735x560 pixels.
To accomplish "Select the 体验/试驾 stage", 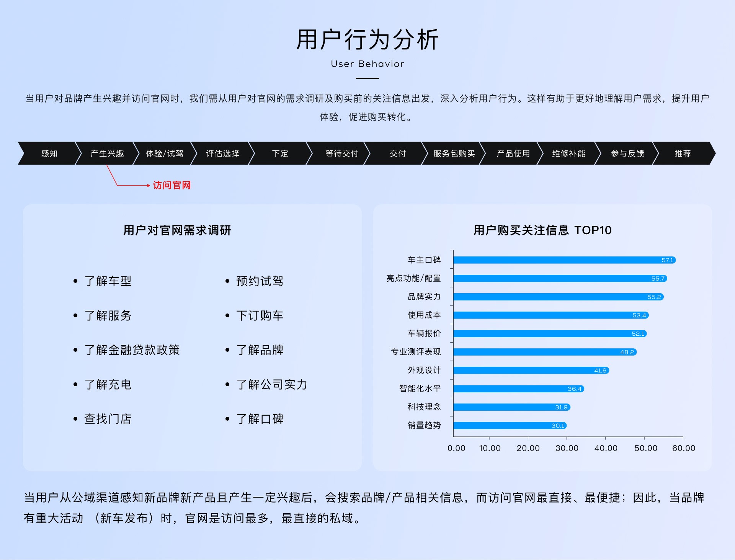I will 165,153.
